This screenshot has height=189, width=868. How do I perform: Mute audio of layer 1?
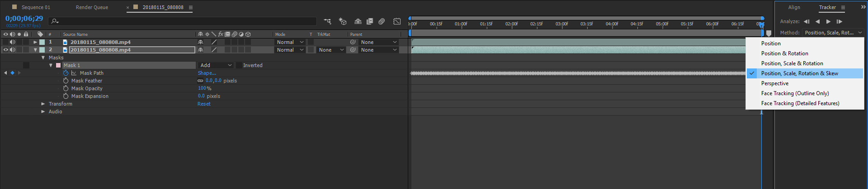coord(13,42)
